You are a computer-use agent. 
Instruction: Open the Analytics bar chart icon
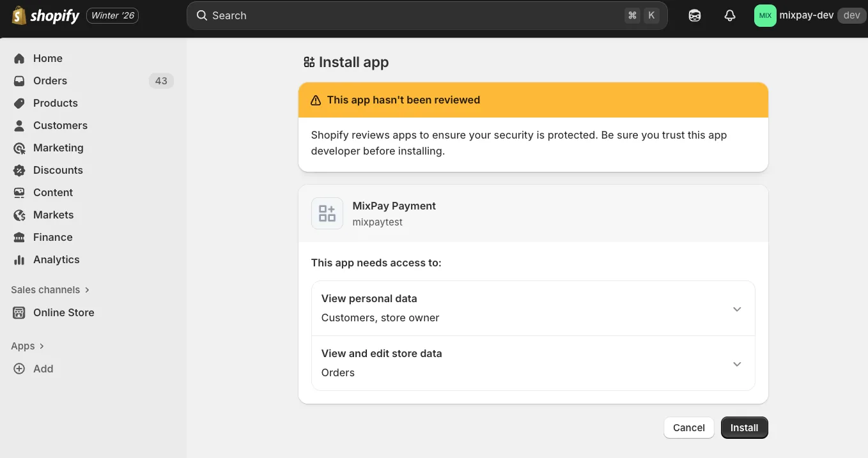pyautogui.click(x=19, y=259)
